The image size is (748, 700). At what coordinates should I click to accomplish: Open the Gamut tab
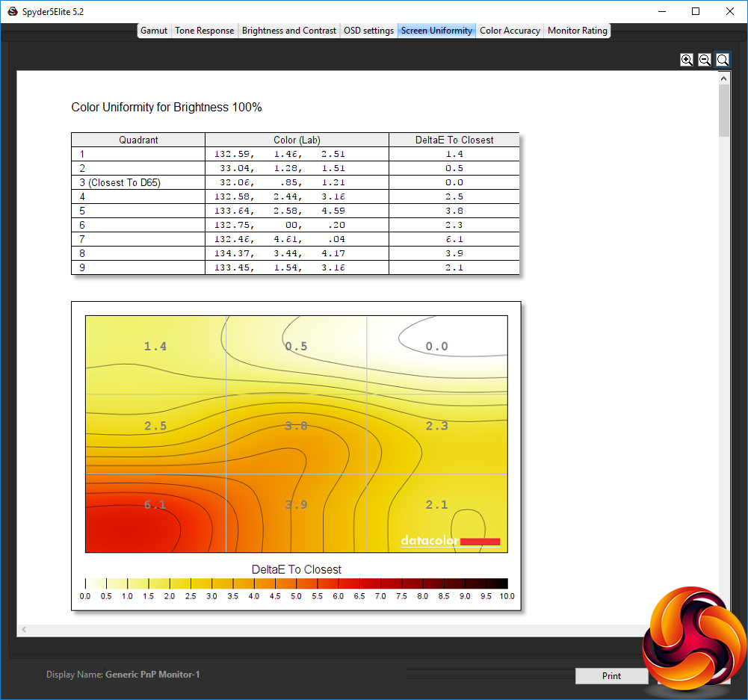(x=154, y=31)
